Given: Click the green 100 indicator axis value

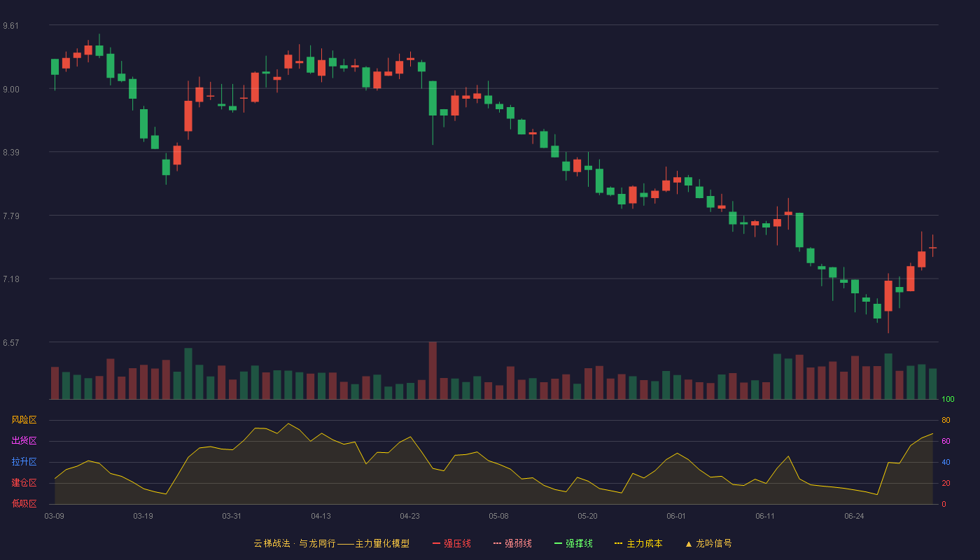Looking at the screenshot, I should pyautogui.click(x=948, y=400).
